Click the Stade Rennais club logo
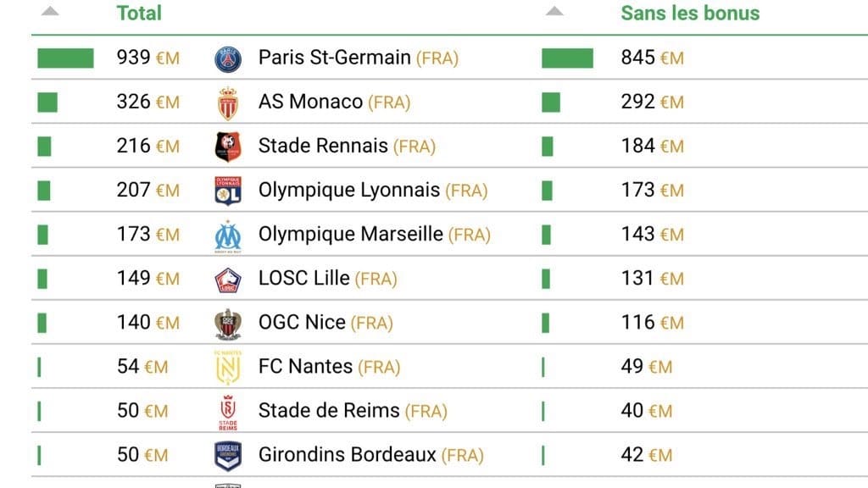868x488 pixels. (228, 147)
